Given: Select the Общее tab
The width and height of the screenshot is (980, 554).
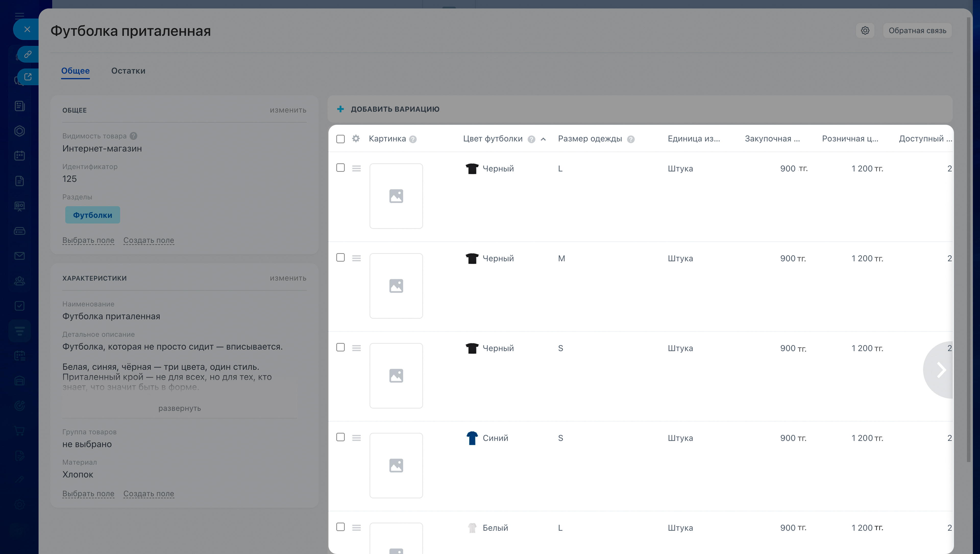Looking at the screenshot, I should 75,71.
